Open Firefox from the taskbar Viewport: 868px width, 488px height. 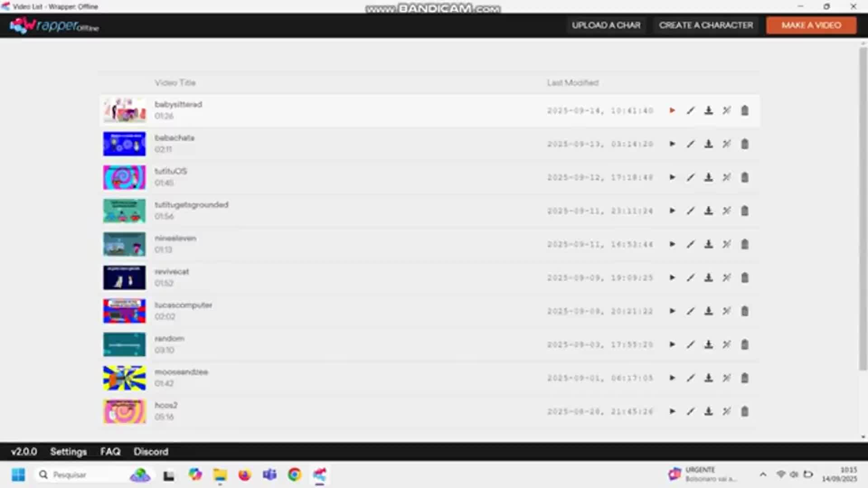245,474
